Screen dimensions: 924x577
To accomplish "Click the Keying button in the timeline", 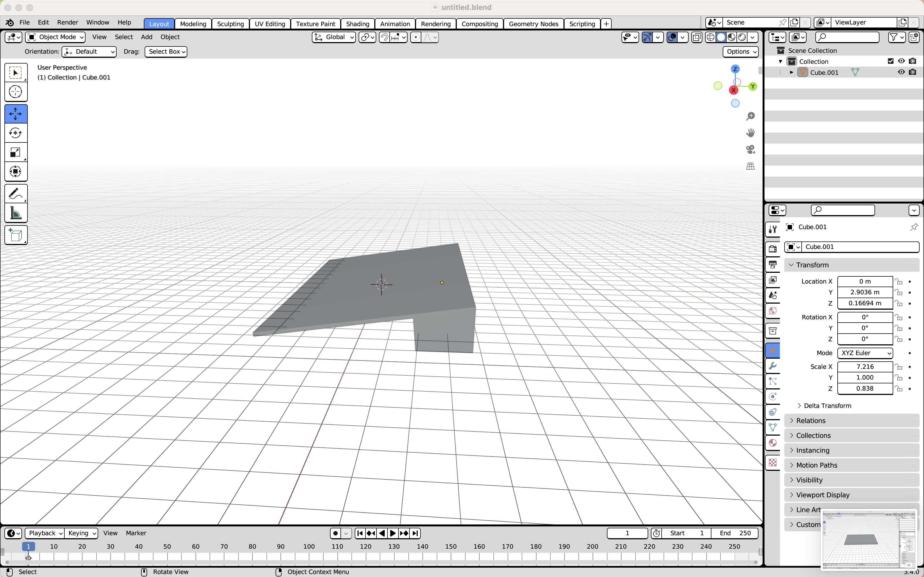I will click(81, 533).
